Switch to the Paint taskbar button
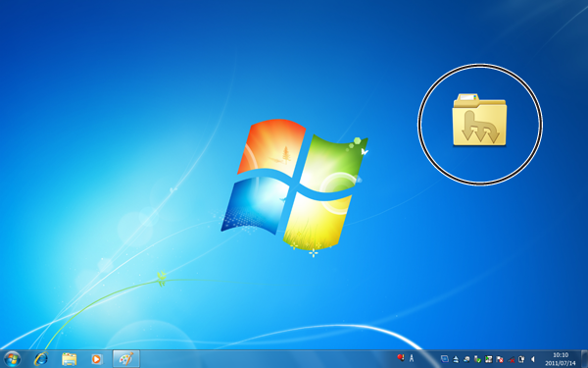Viewport: 588px width, 368px height. click(126, 359)
